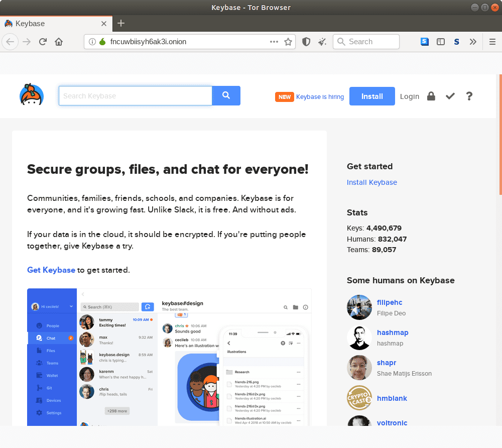Screen dimensions: 502x448
Task: Follow the Get Keybase link
Action: coord(51,270)
